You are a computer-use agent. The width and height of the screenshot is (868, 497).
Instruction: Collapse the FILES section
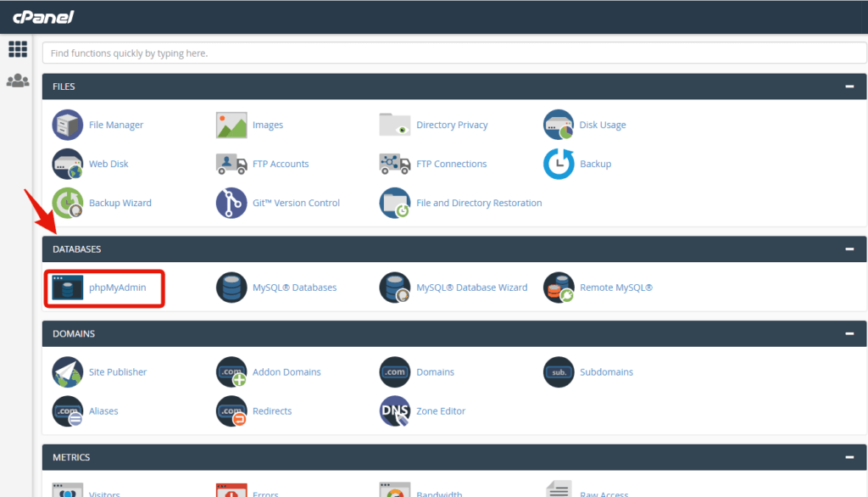(849, 86)
